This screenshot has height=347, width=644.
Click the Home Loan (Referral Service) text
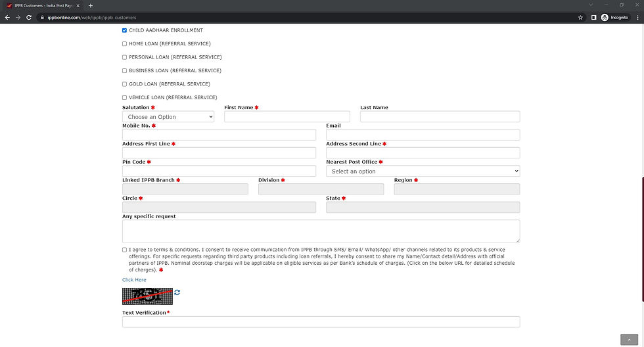click(170, 44)
